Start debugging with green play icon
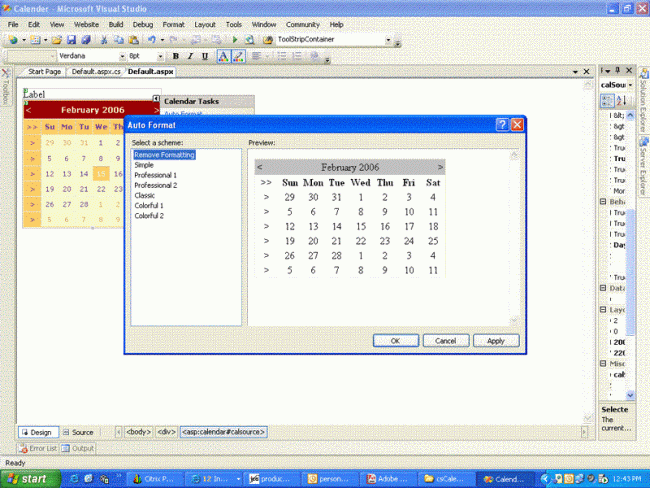The image size is (650, 488). 235,39
